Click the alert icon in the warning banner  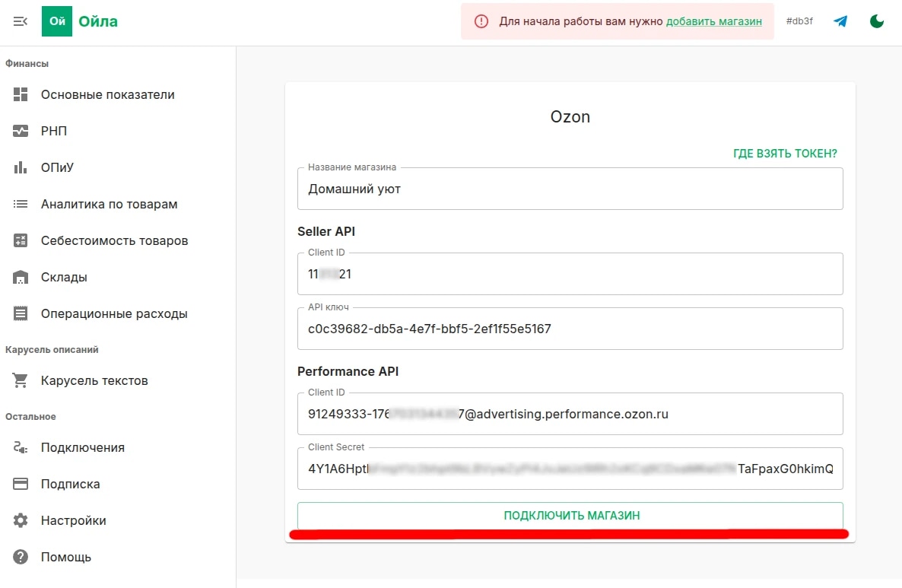(481, 21)
